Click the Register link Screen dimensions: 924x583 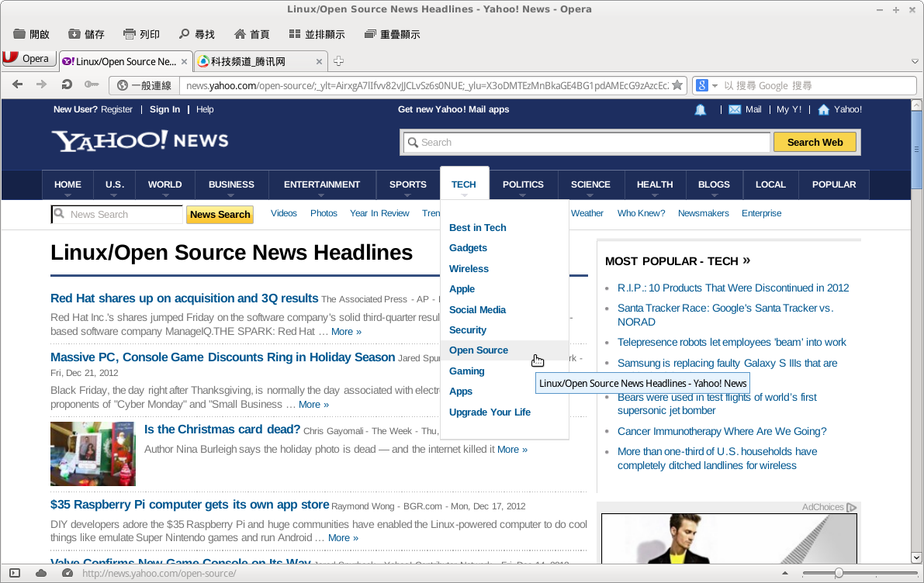(116, 109)
